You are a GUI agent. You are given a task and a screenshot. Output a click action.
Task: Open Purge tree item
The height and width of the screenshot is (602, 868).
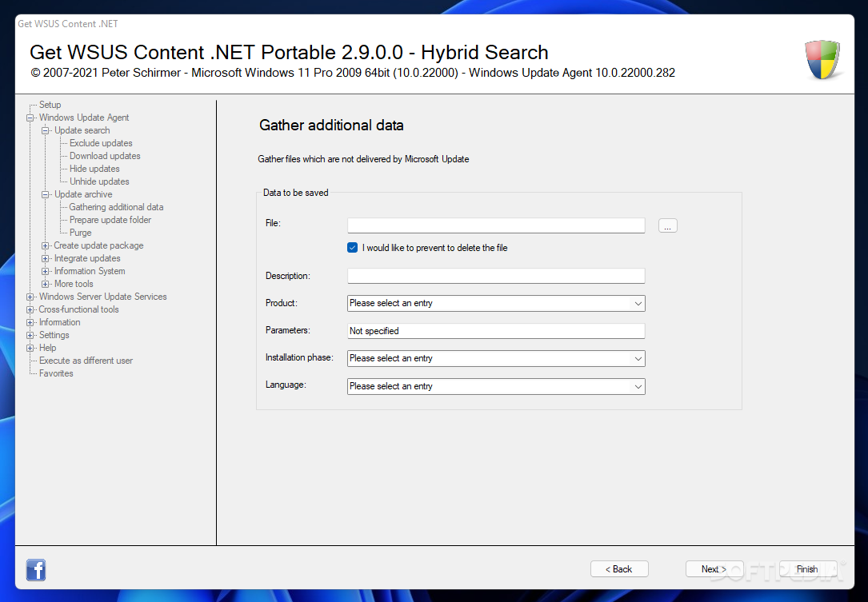[x=80, y=233]
